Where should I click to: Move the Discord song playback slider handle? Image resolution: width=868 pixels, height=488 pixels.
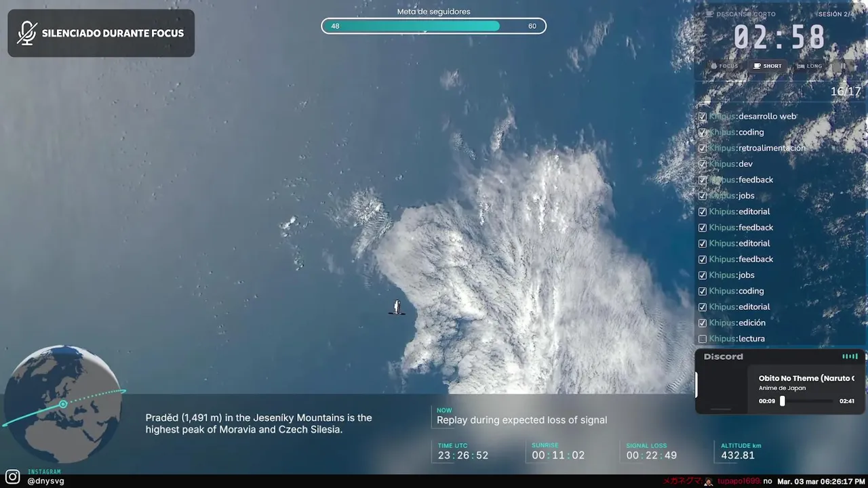pos(782,401)
